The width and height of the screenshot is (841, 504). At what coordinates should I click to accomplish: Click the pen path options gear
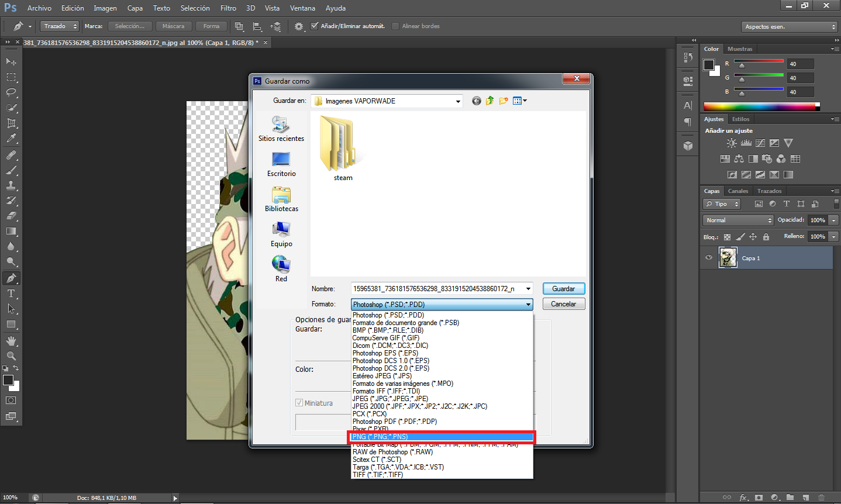[x=299, y=26]
